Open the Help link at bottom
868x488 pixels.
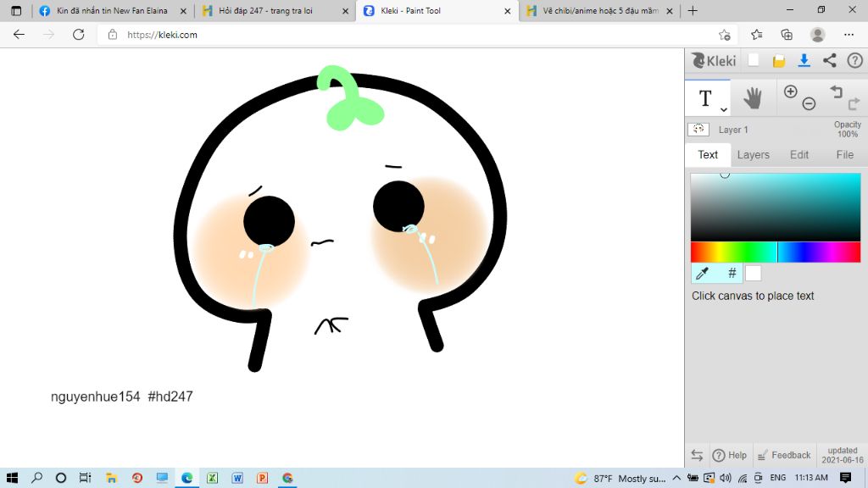pos(730,455)
